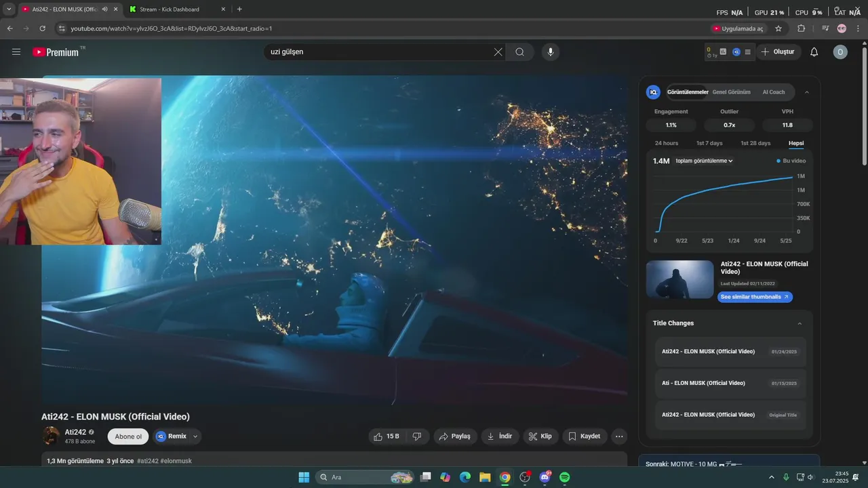
Task: Switch to the AI Coach tab
Action: (x=774, y=92)
